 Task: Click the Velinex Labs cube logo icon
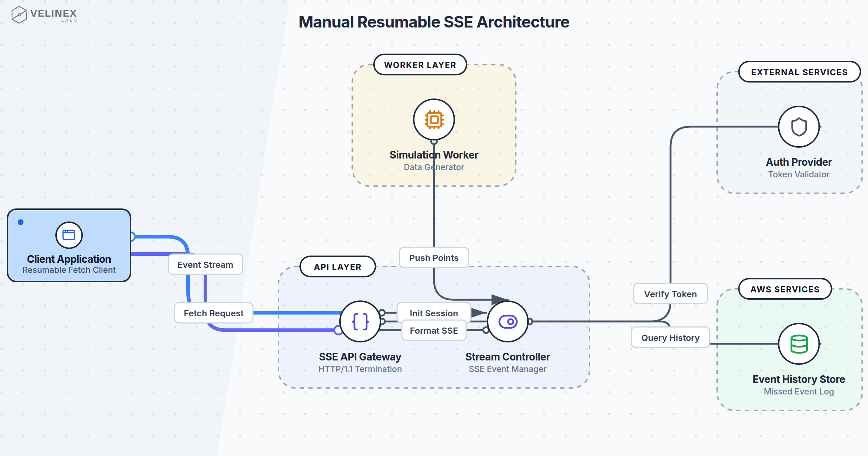(19, 15)
